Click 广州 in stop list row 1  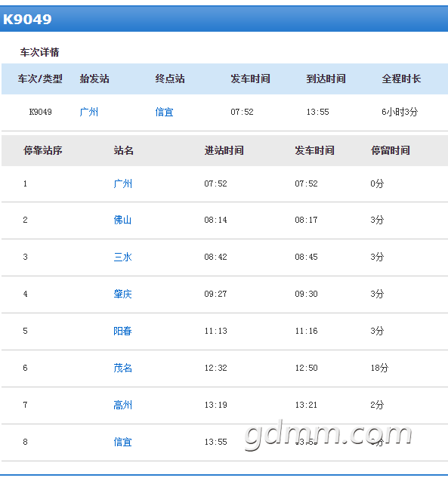(x=122, y=183)
